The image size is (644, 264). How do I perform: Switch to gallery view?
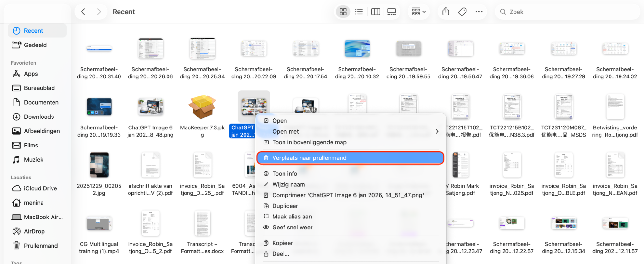point(391,12)
